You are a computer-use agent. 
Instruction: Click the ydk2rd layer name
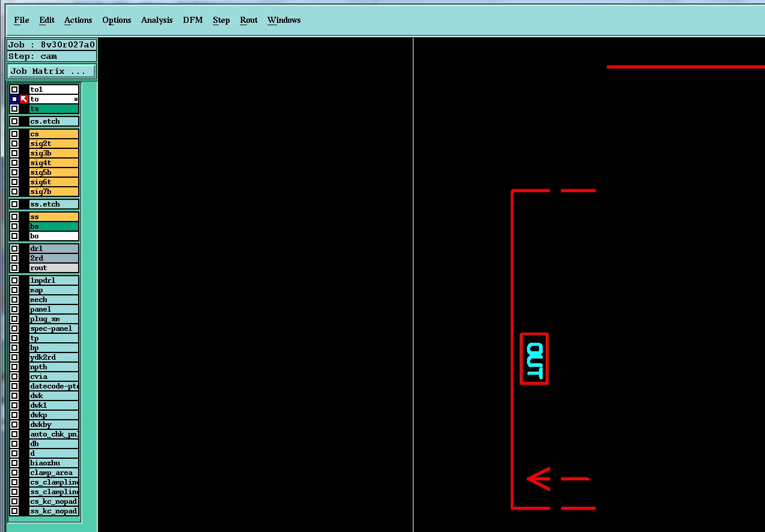(x=54, y=357)
